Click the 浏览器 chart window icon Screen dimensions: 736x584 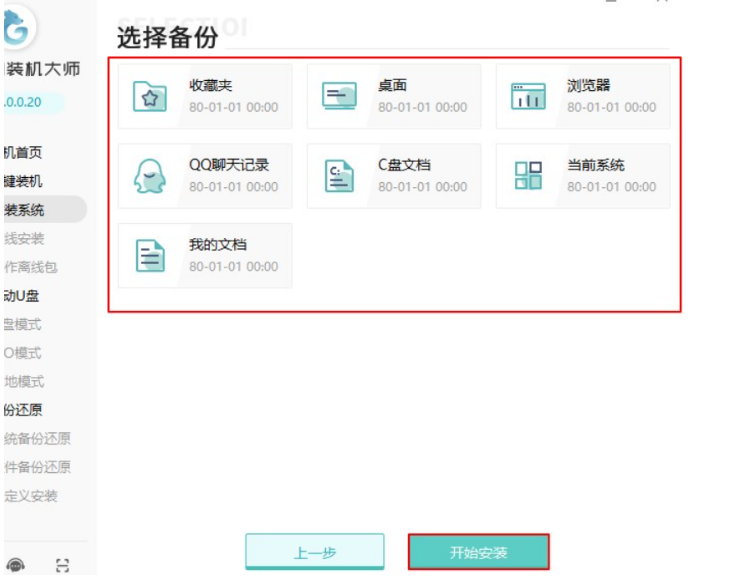[x=528, y=96]
